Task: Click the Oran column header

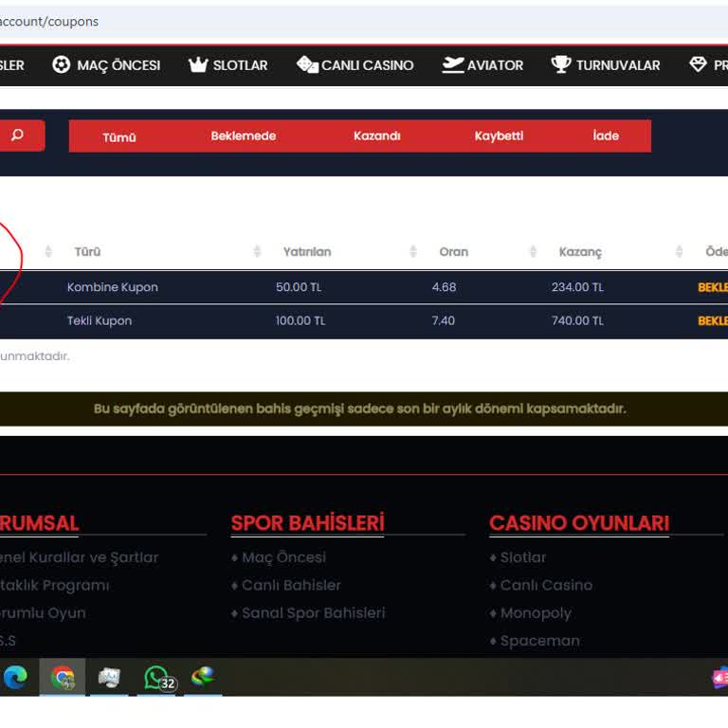Action: [454, 251]
